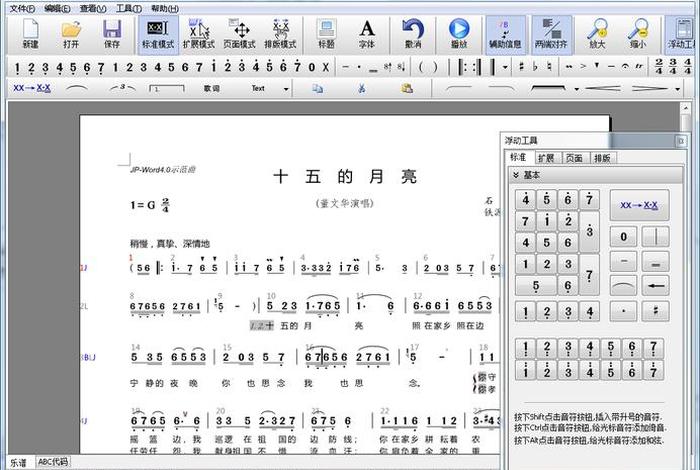
Task: Insert the repeat end barline in toolbar
Action: pyautogui.click(x=477, y=67)
